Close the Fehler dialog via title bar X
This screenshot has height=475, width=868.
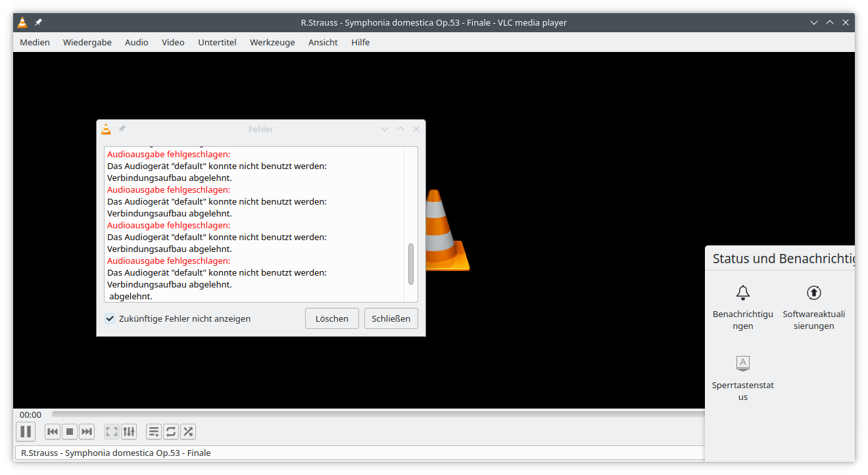(x=416, y=129)
